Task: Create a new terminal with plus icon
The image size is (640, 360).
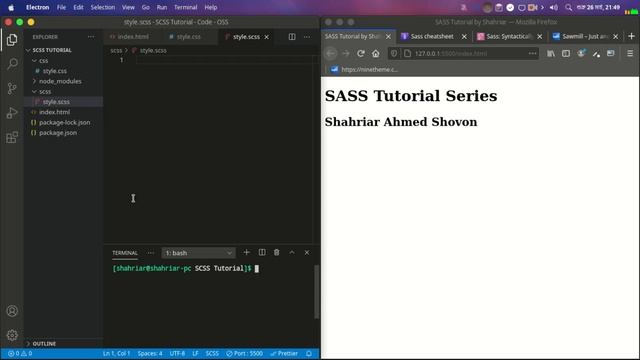Action: (246, 253)
